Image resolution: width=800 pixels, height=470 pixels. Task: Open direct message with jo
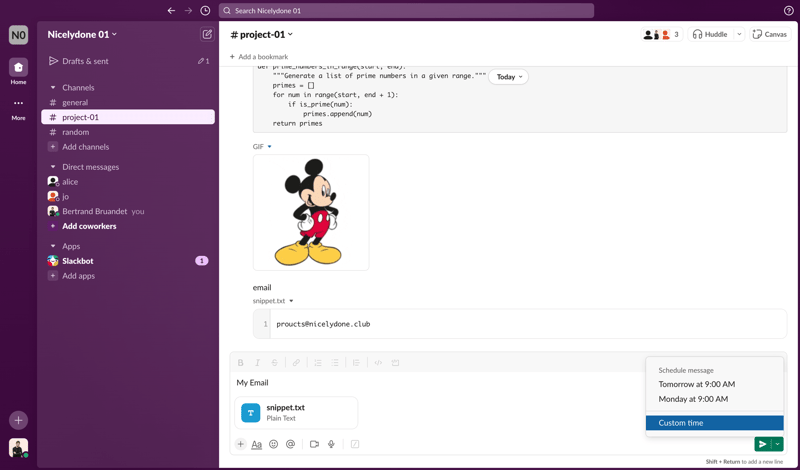(x=128, y=196)
